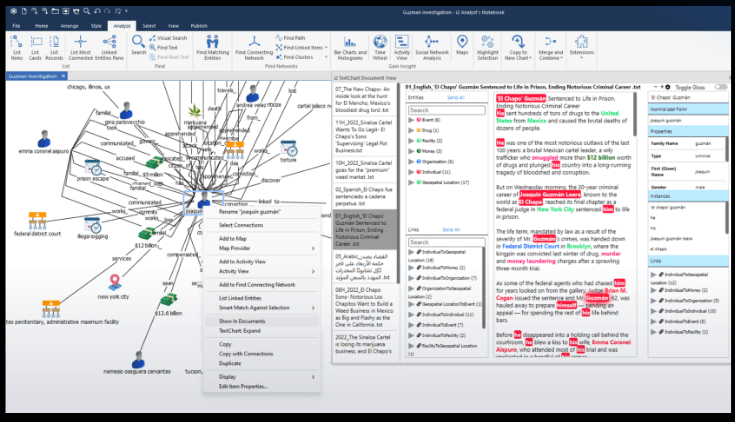Open 10H_2022 Sinaloa Cartel premium weed document

(x=364, y=170)
